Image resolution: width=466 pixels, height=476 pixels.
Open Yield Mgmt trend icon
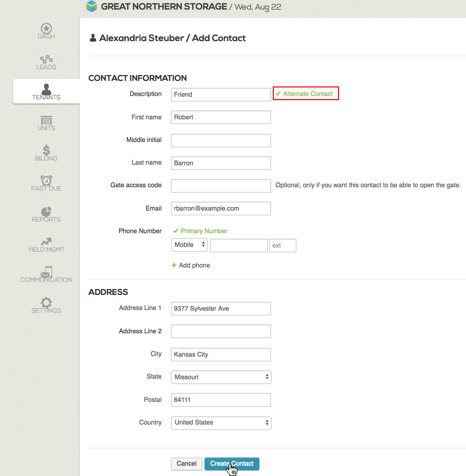click(x=46, y=241)
